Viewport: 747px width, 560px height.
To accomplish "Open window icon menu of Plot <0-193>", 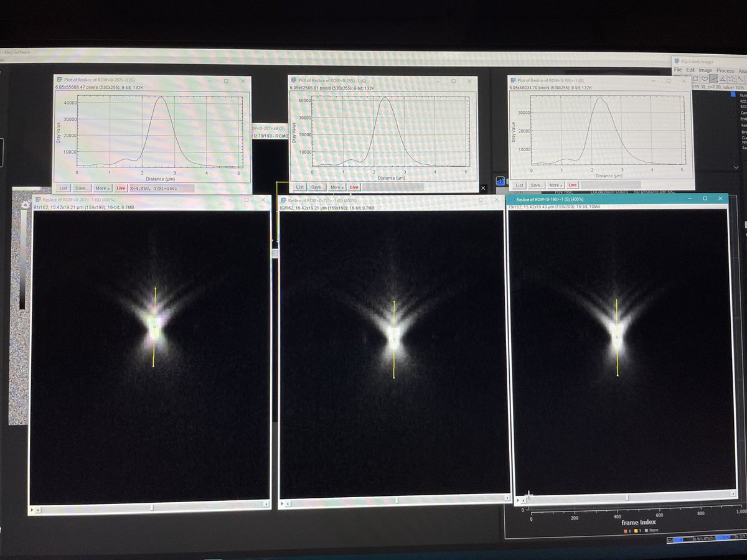I will tap(514, 80).
